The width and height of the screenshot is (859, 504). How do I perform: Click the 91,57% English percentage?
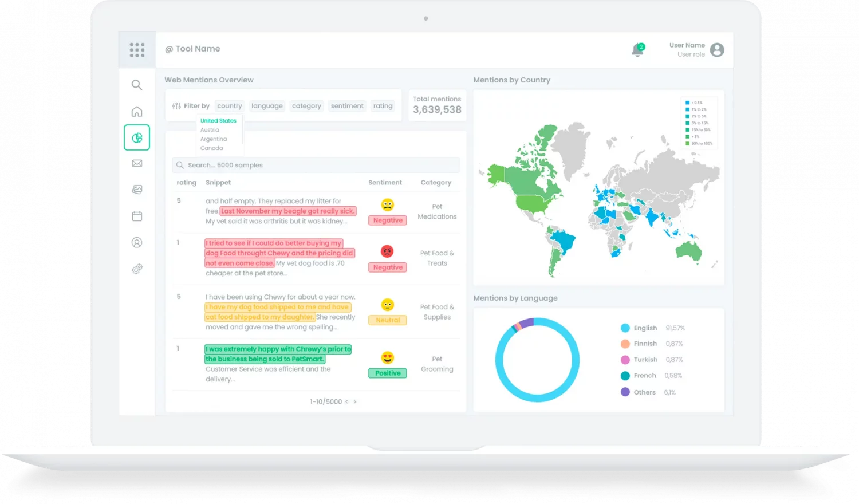point(675,328)
